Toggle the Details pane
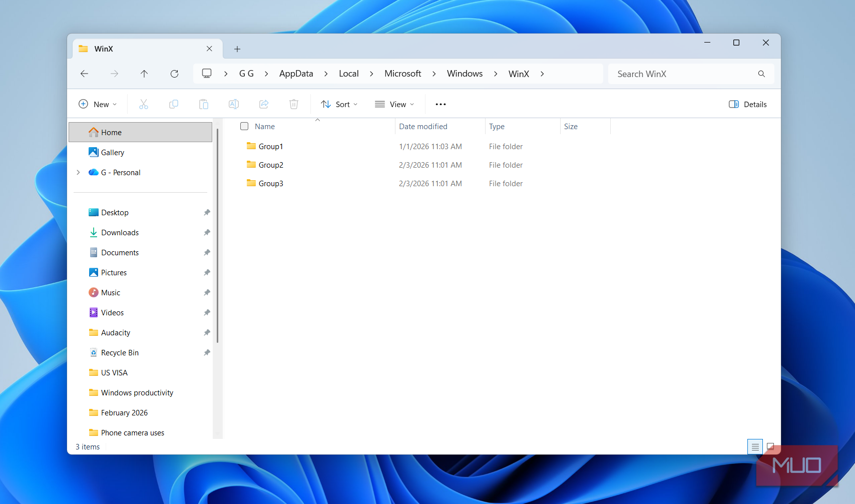Viewport: 855px width, 504px height. 748,104
